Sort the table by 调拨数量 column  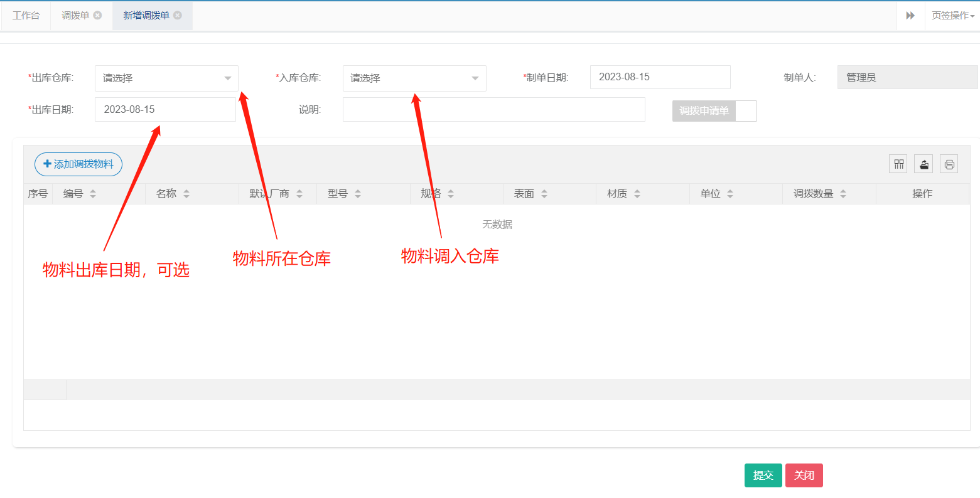coord(843,194)
